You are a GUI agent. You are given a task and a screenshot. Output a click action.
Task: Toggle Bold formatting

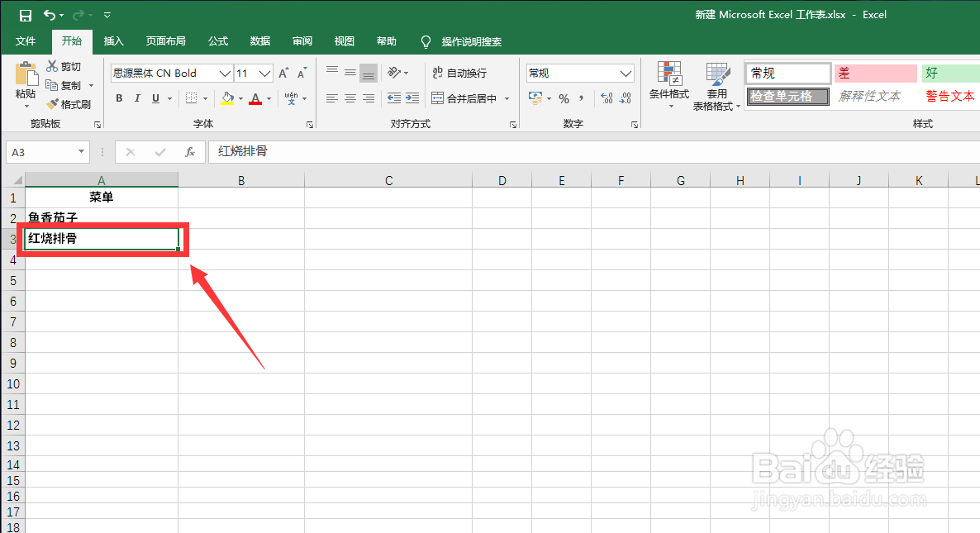click(119, 98)
